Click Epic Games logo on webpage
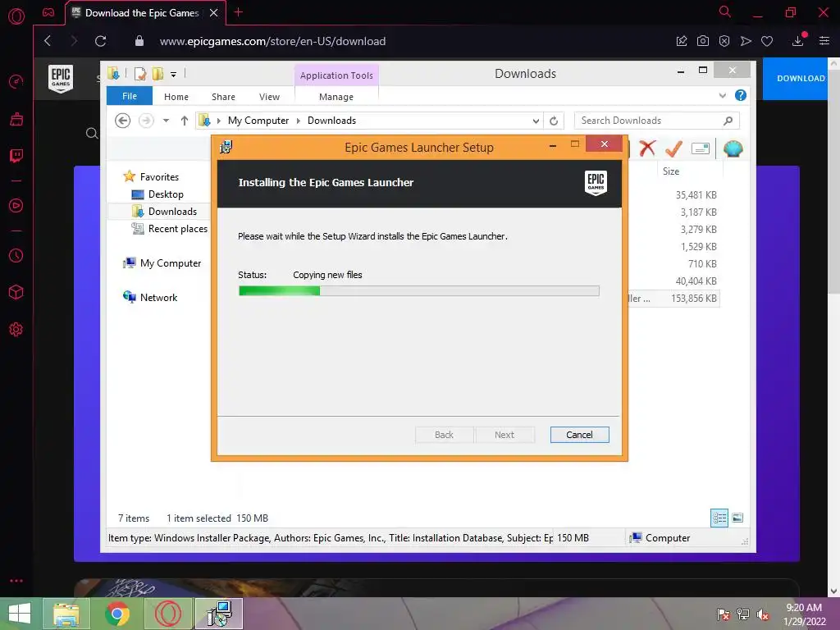This screenshot has height=630, width=840. tap(61, 79)
